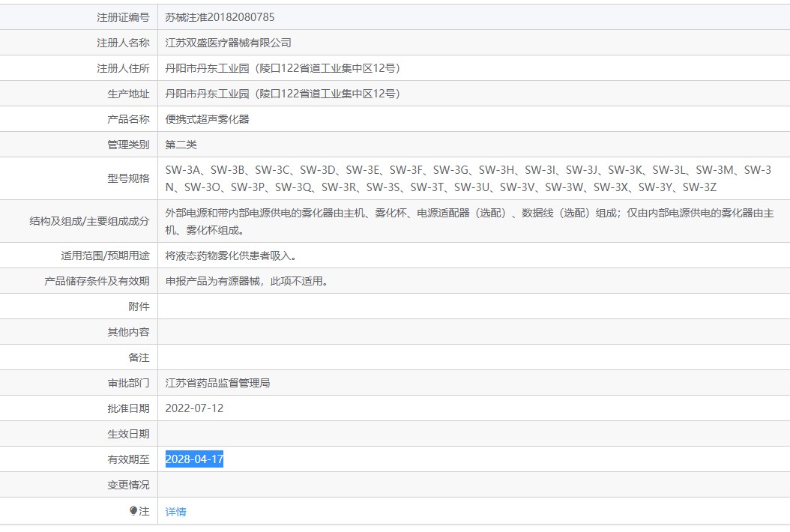Click the 变更情况 row label
The height and width of the screenshot is (532, 790).
[128, 485]
